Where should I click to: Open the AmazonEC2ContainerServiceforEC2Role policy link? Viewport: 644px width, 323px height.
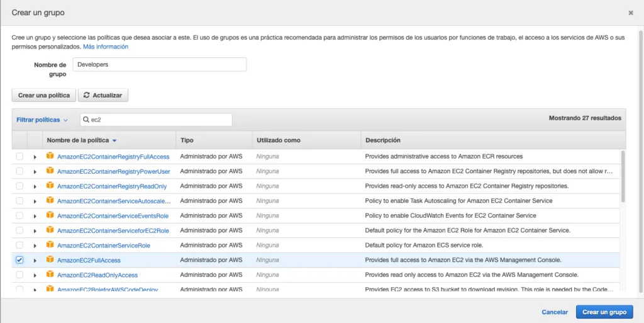pos(113,230)
